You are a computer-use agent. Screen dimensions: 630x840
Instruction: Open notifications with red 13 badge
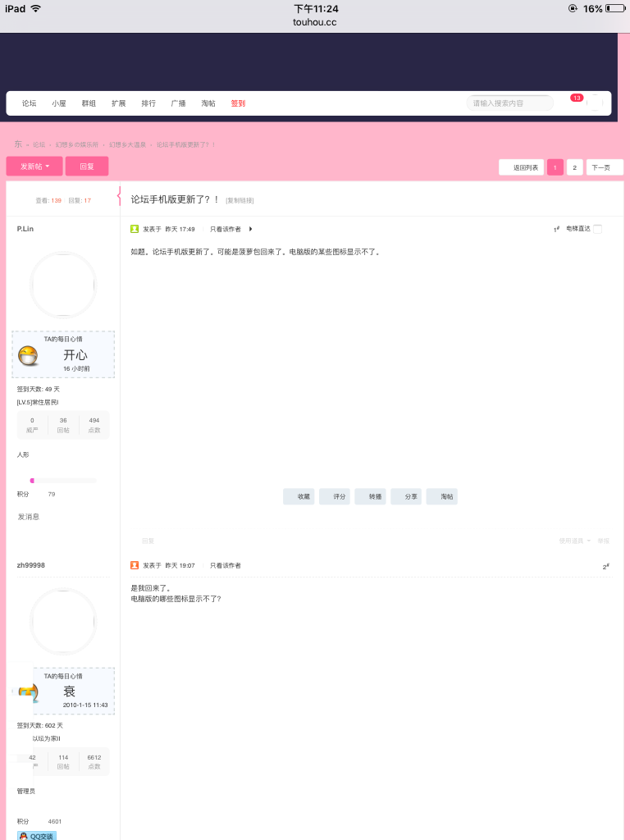[577, 98]
